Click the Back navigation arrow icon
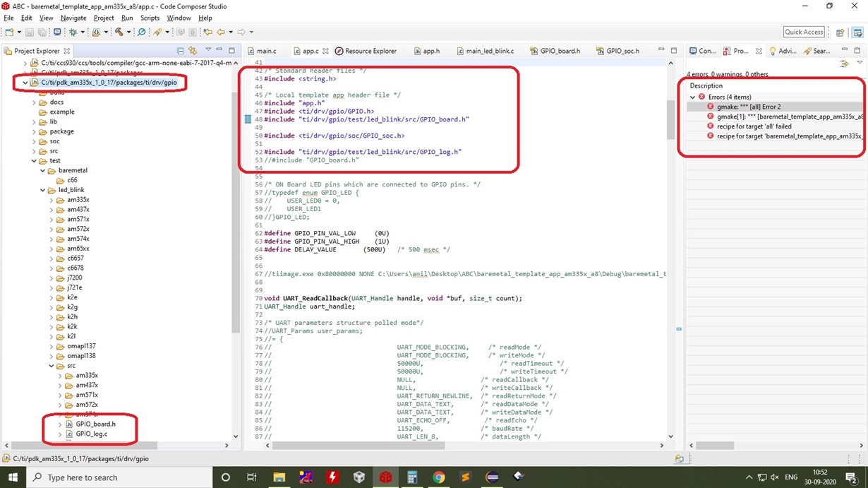This screenshot has width=868, height=488. coord(220,32)
